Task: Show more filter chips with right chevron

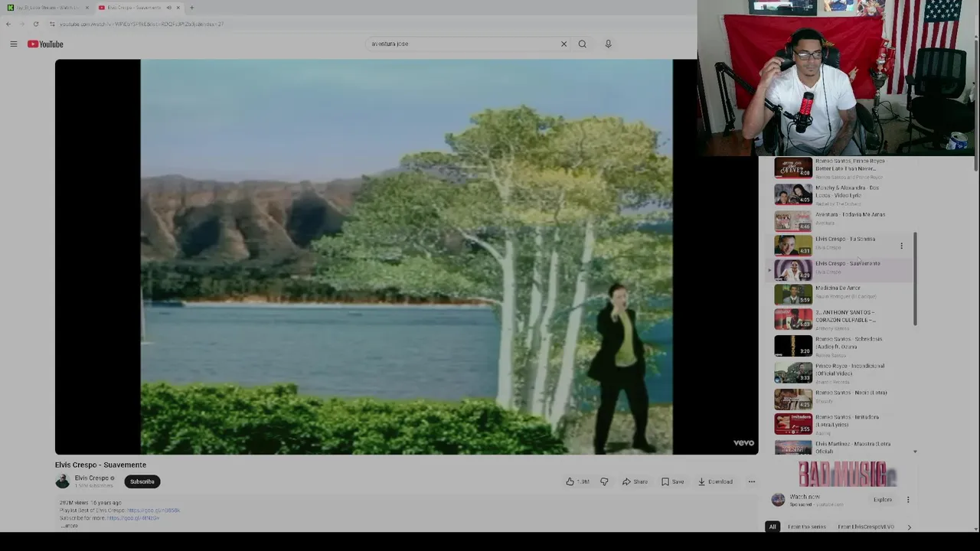Action: tap(909, 527)
